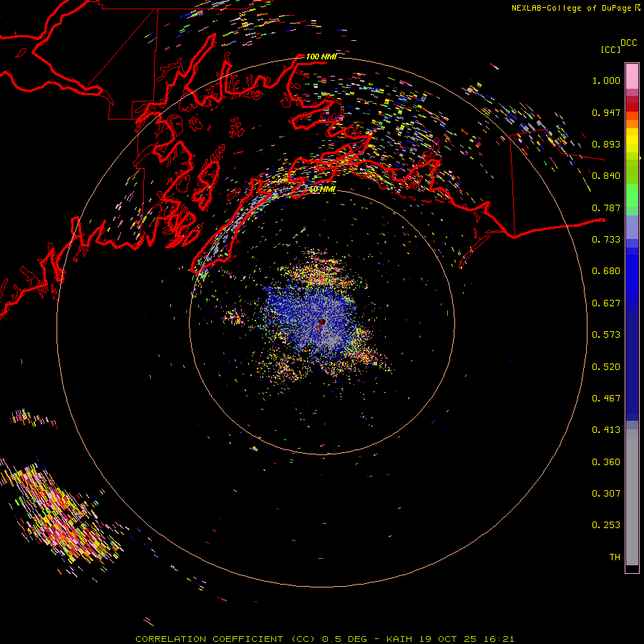Image resolution: width=644 pixels, height=644 pixels.
Task: Select the 0.253 scale value
Action: coord(606,525)
